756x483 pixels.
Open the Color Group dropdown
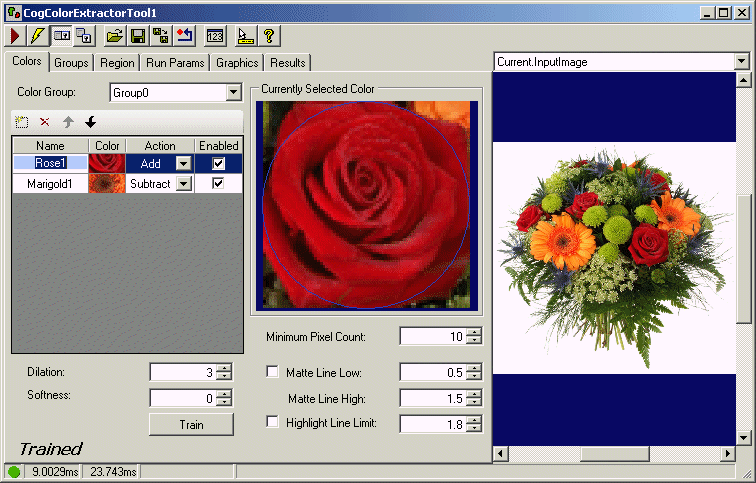234,92
